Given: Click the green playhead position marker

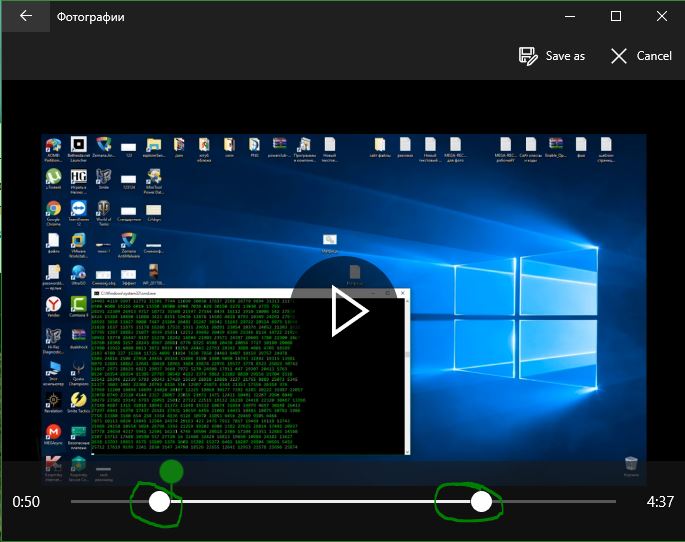Looking at the screenshot, I should 171,471.
